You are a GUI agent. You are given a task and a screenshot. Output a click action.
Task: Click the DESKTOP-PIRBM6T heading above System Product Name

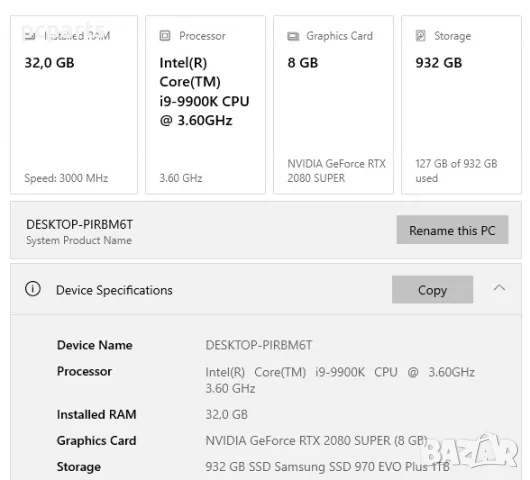tap(79, 224)
